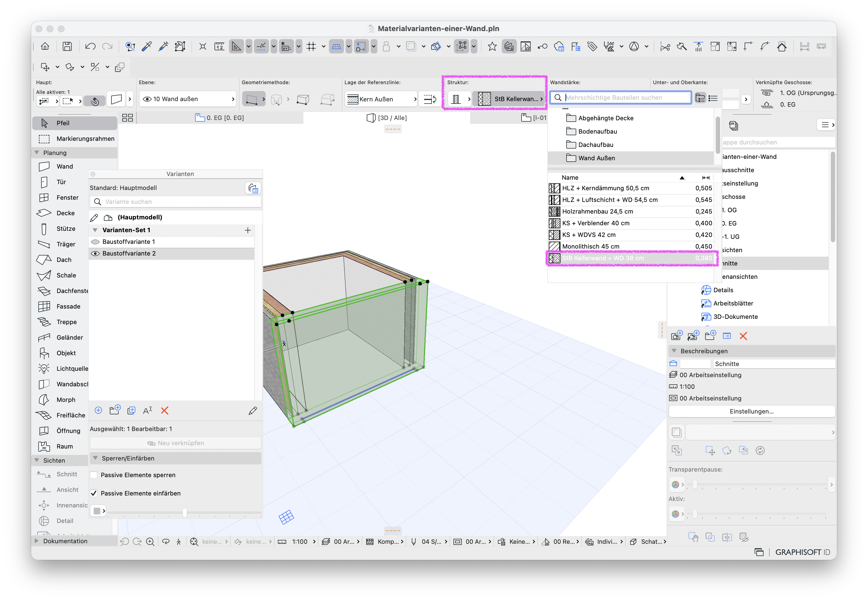
Task: Click the Mehrschichtige Bauteilen suchen search field
Action: click(620, 97)
